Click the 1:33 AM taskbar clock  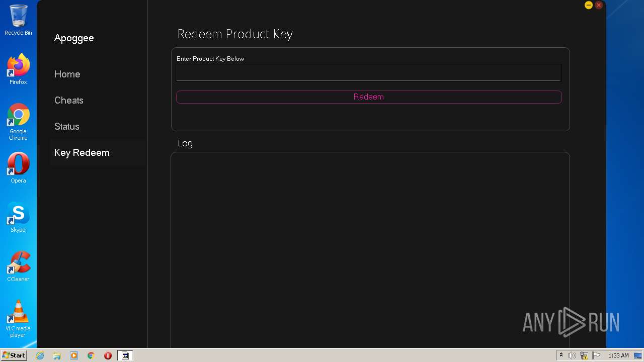tap(618, 355)
